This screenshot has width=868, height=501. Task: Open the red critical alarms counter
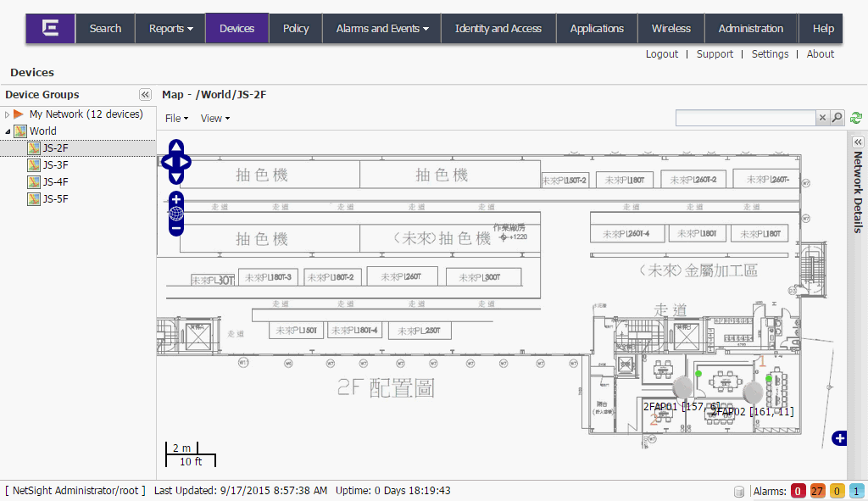pos(798,491)
